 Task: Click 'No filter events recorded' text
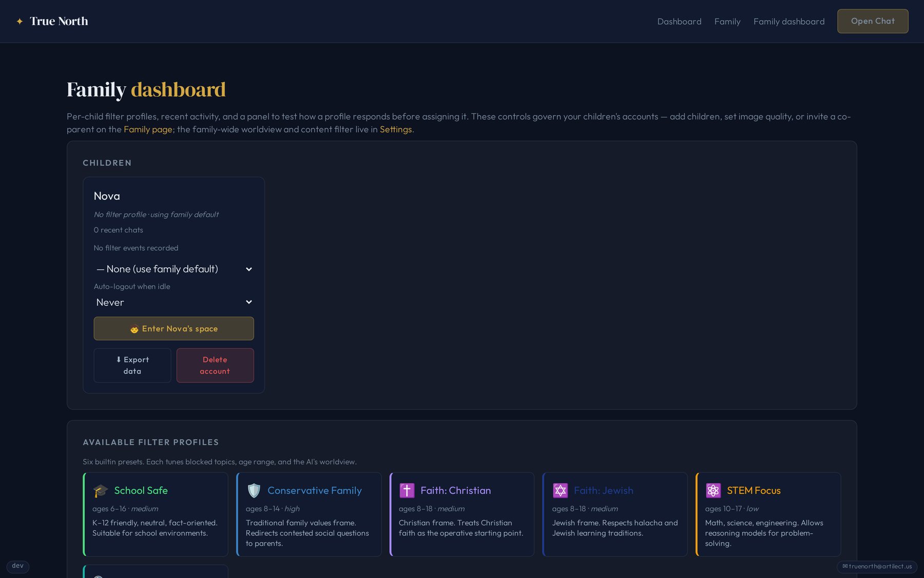(x=136, y=248)
